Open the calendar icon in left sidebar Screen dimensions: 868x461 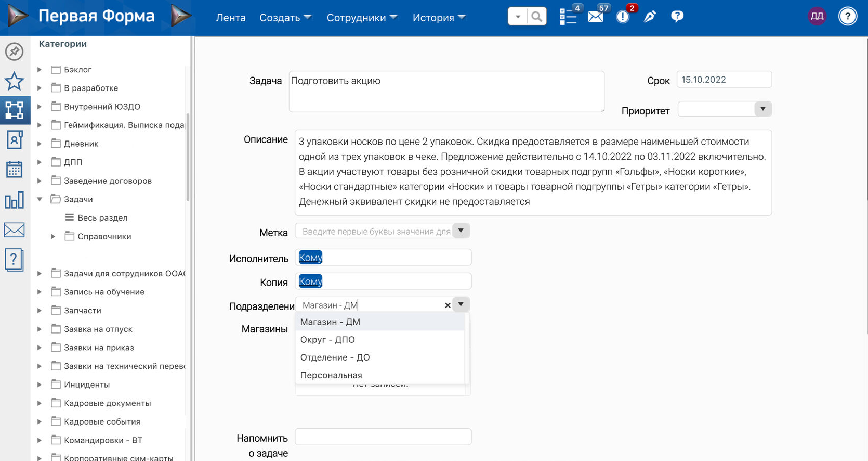tap(14, 170)
